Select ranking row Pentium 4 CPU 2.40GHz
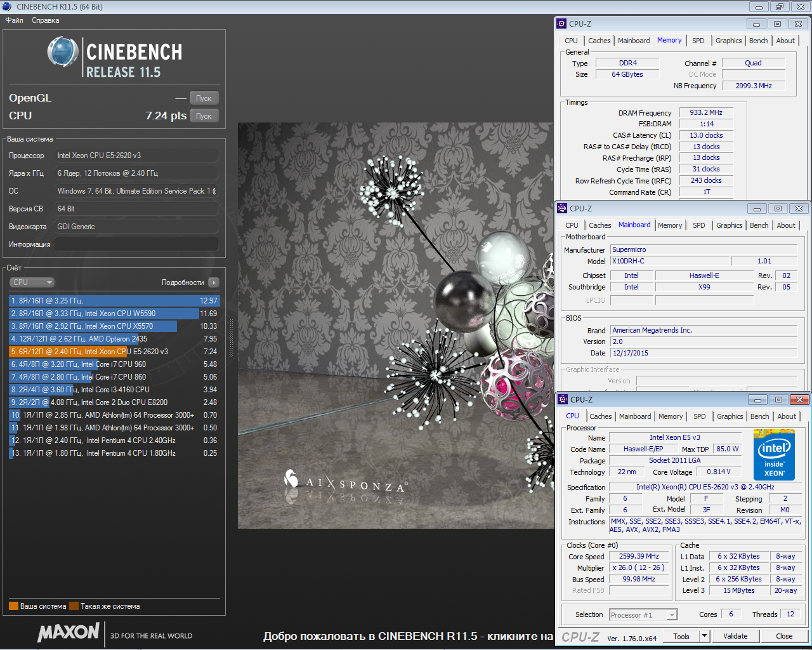 click(x=114, y=441)
